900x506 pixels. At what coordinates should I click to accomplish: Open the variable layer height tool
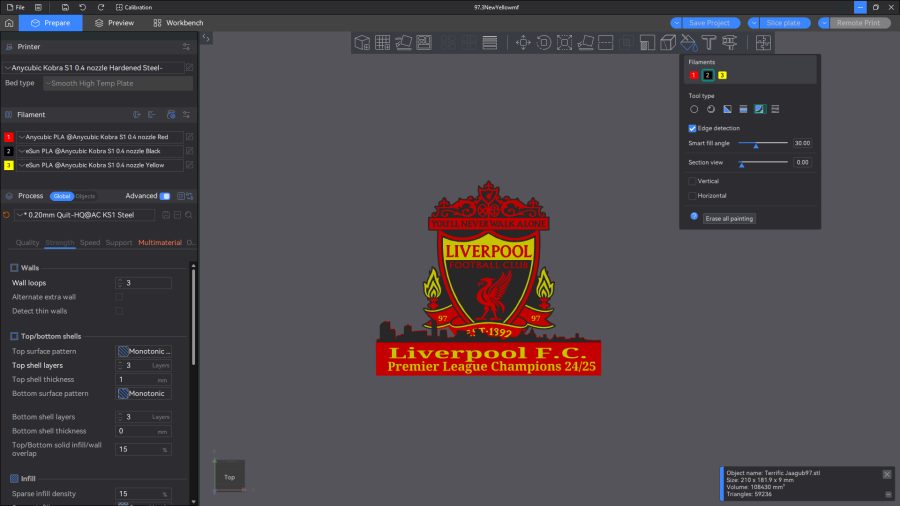coord(490,42)
